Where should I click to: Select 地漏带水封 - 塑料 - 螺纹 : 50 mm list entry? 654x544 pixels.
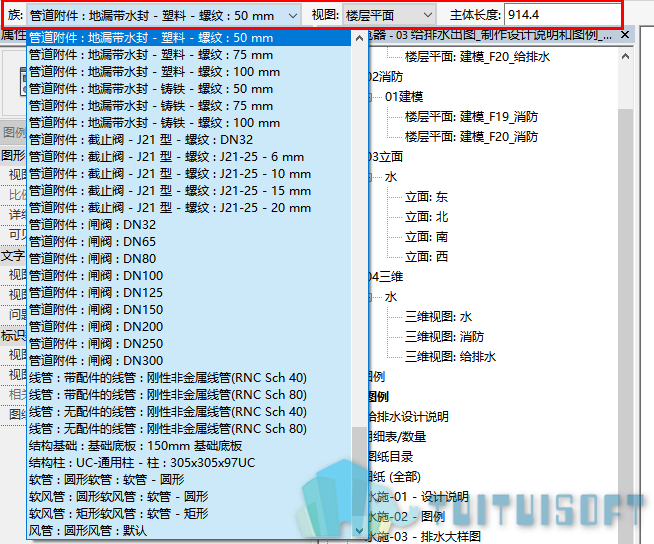tap(189, 38)
